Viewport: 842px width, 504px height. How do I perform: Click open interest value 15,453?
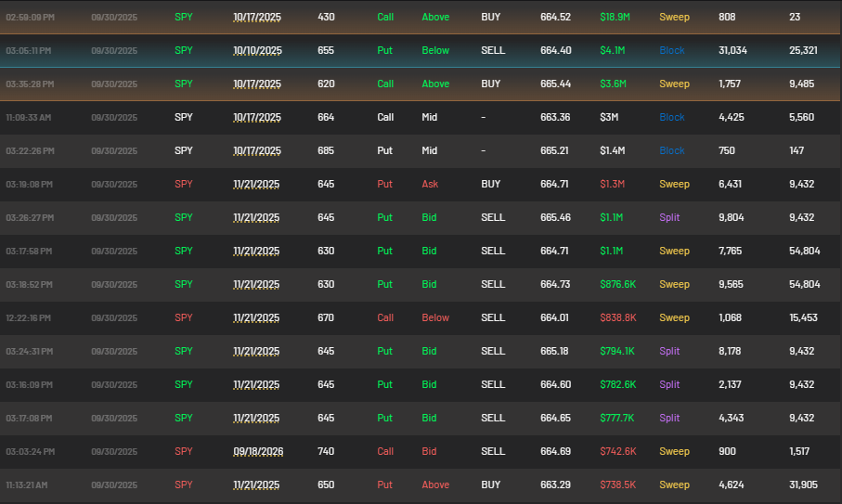tap(803, 317)
